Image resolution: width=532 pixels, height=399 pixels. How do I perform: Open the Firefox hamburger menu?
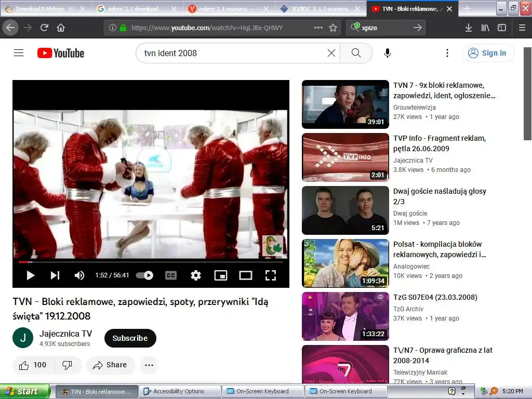[522, 28]
